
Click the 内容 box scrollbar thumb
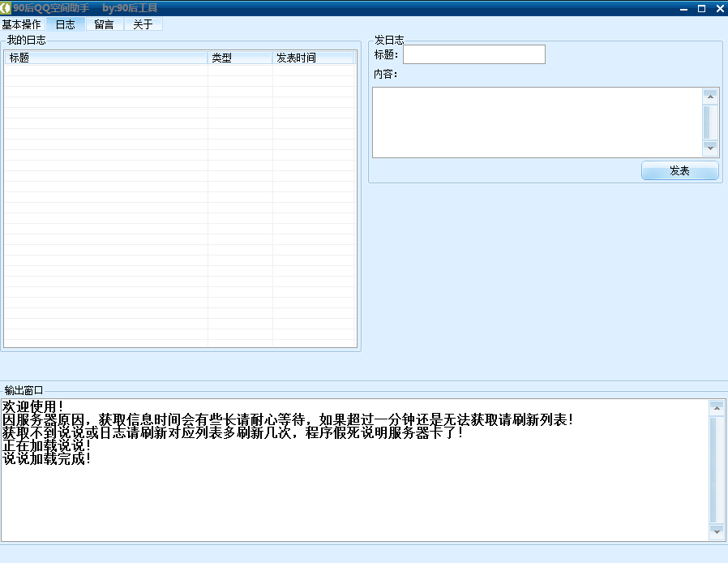710,122
